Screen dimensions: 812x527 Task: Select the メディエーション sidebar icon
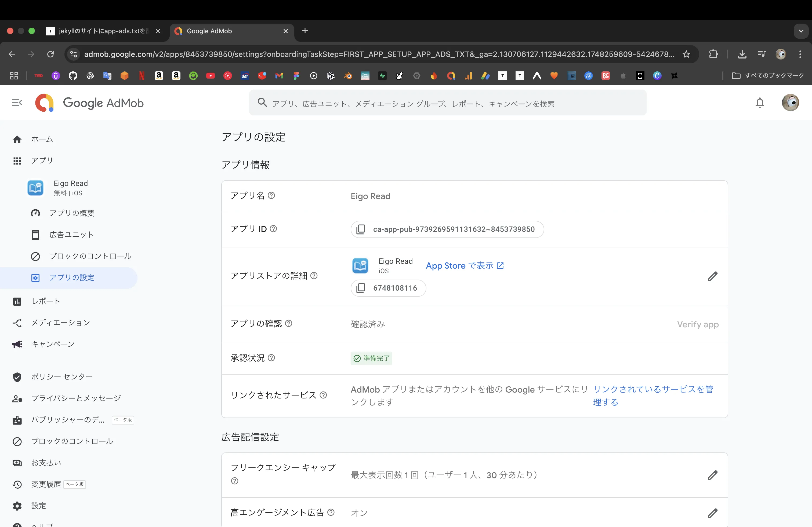[60, 323]
